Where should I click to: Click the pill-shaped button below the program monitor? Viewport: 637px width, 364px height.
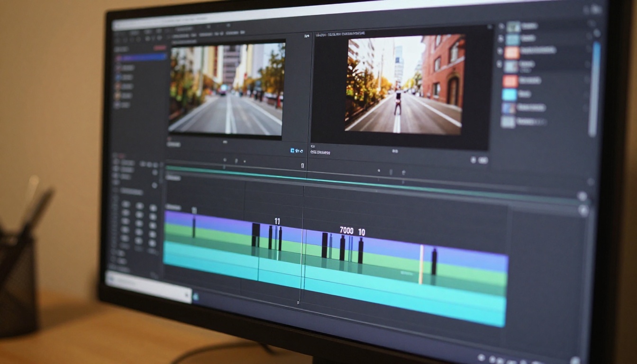[483, 161]
